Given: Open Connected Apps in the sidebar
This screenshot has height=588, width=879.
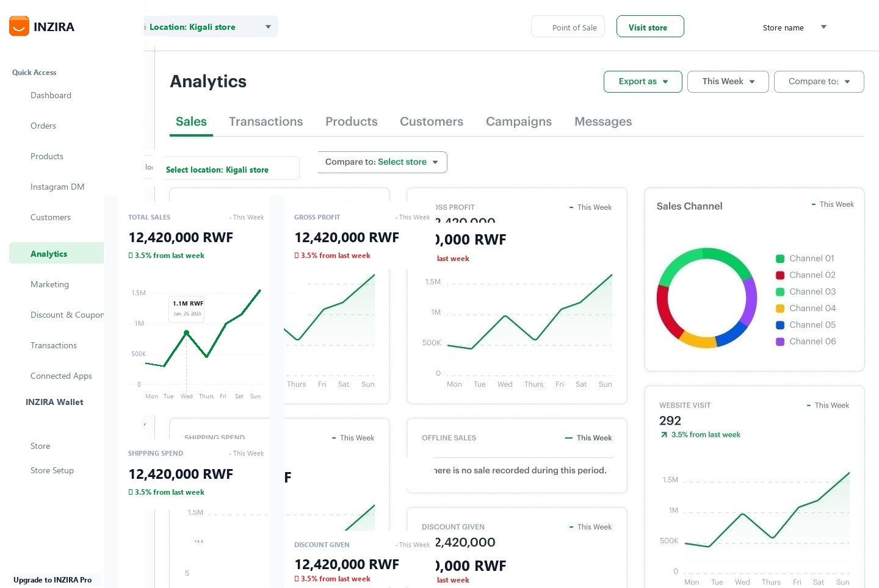Looking at the screenshot, I should click(x=61, y=376).
